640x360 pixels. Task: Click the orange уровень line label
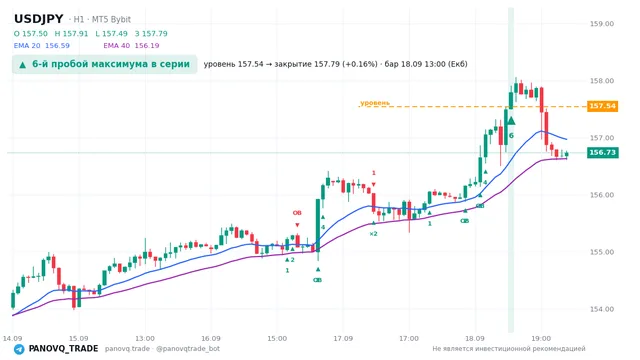375,102
